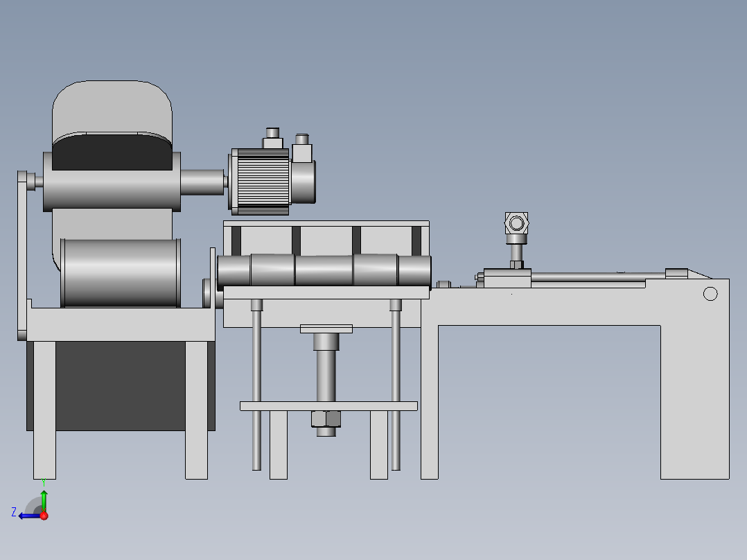
Task: Select the left connector atop the servo motor
Action: 272,138
